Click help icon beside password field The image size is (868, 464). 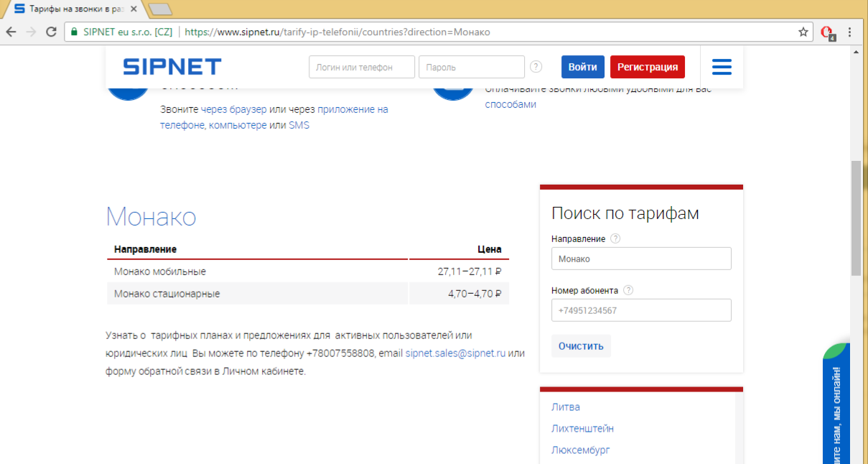[x=536, y=67]
